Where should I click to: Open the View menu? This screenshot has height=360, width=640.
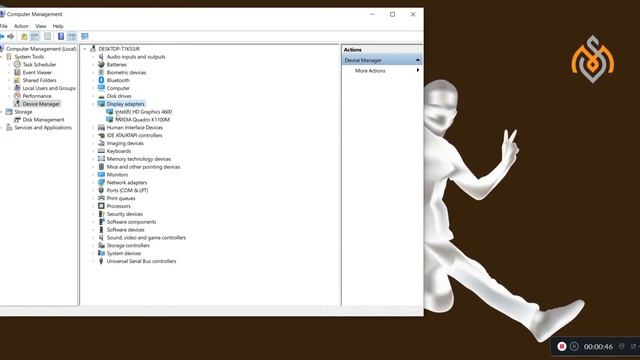(x=41, y=26)
